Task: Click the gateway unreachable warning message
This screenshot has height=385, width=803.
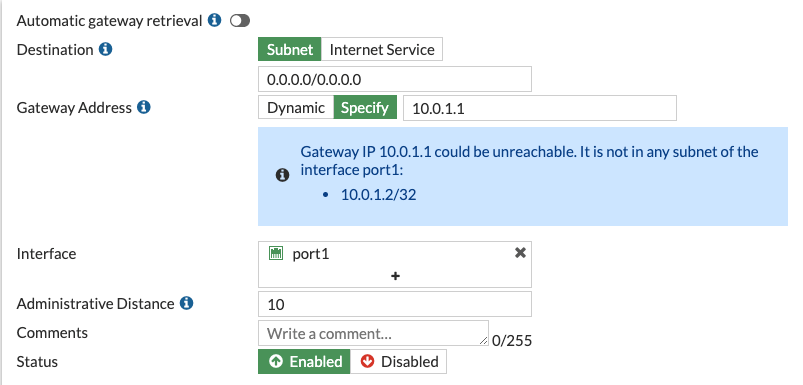Action: pos(529,160)
